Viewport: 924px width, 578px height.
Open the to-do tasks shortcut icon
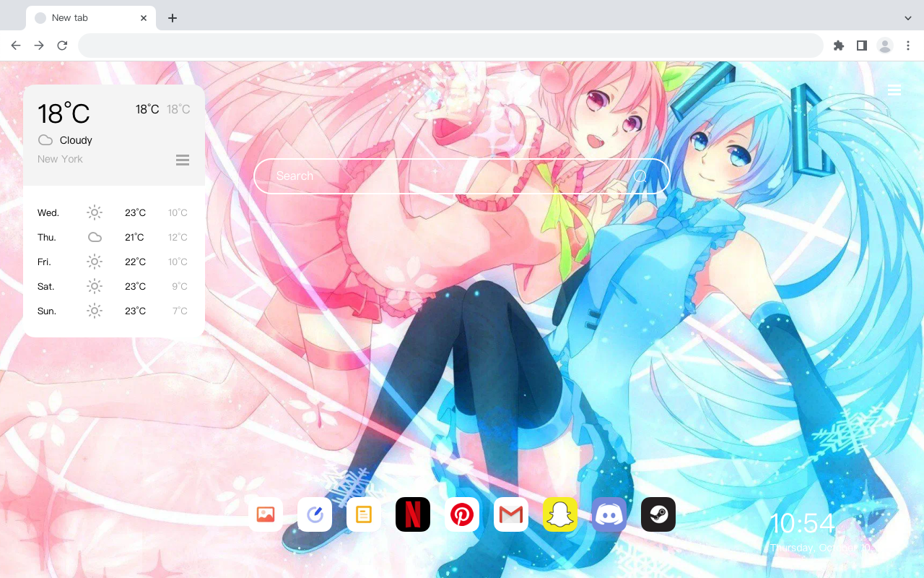pyautogui.click(x=315, y=514)
